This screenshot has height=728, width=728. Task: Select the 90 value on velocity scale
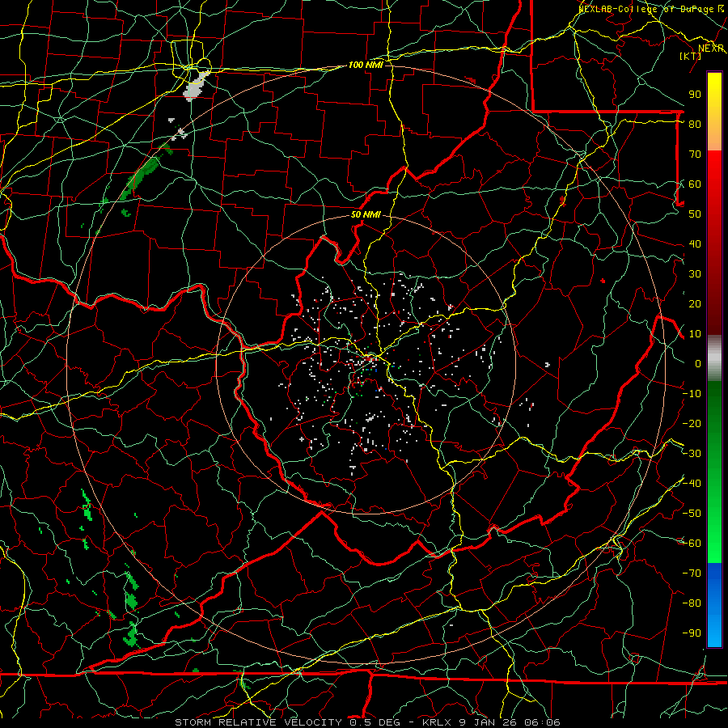coord(695,95)
